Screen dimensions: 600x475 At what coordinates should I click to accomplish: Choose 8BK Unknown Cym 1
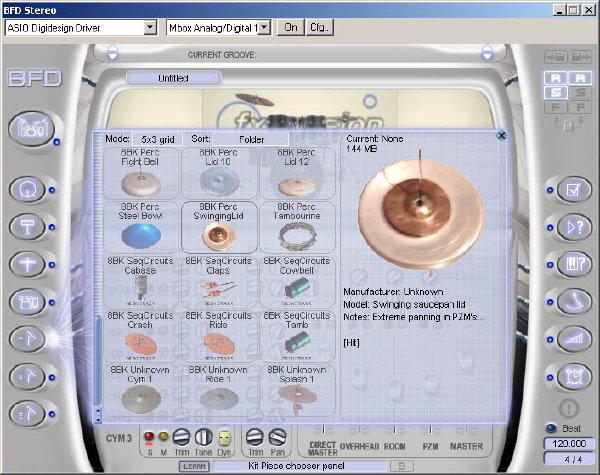(x=141, y=390)
